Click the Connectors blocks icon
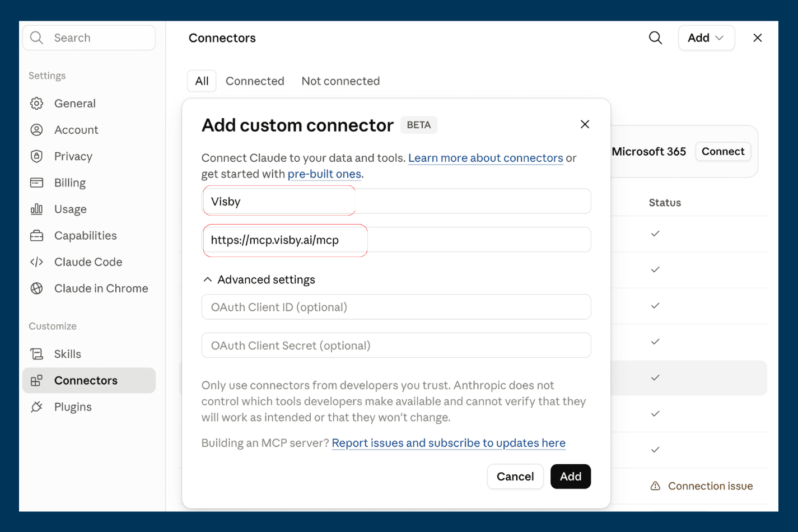Viewport: 798px width, 532px height. coord(36,381)
